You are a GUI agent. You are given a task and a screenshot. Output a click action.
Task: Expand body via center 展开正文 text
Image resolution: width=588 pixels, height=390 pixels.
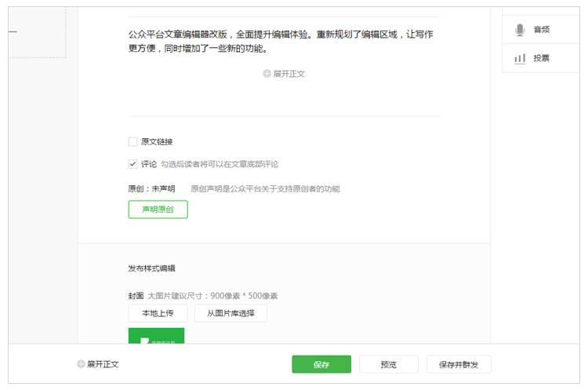coord(289,74)
